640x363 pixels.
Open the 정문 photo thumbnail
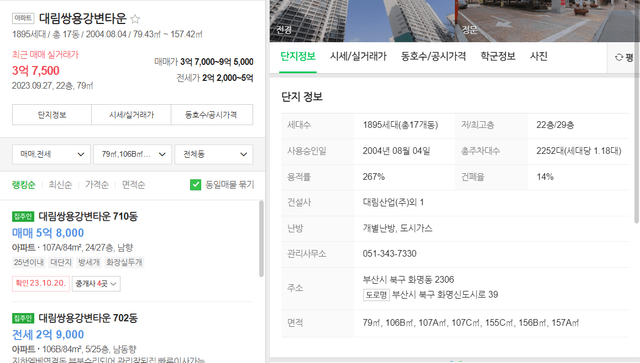pos(547,21)
